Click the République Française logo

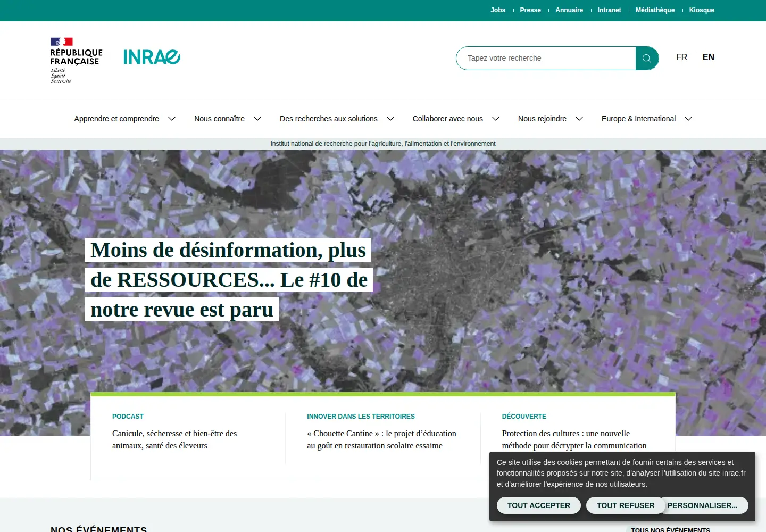[x=76, y=60]
